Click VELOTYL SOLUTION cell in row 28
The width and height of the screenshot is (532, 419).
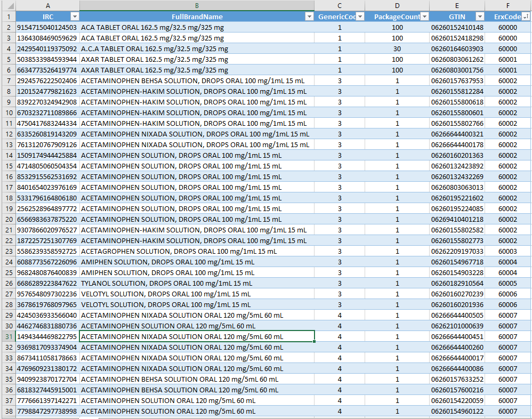point(197,305)
